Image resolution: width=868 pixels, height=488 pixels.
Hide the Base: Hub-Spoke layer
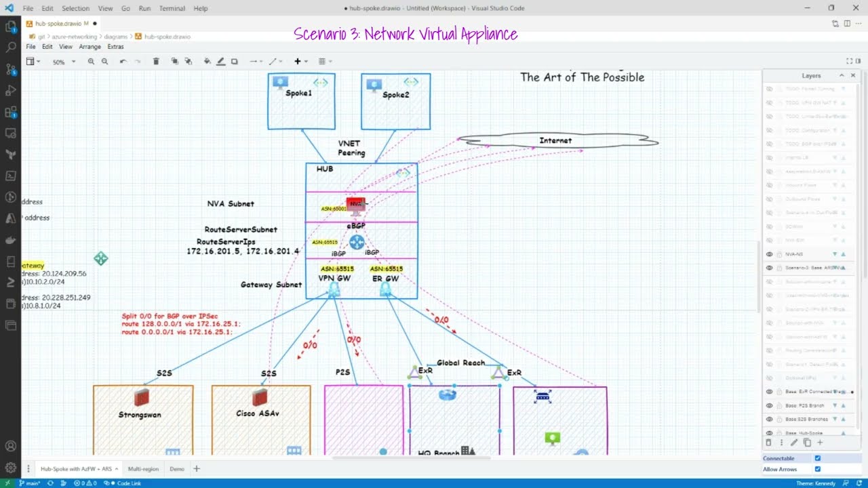(x=770, y=432)
